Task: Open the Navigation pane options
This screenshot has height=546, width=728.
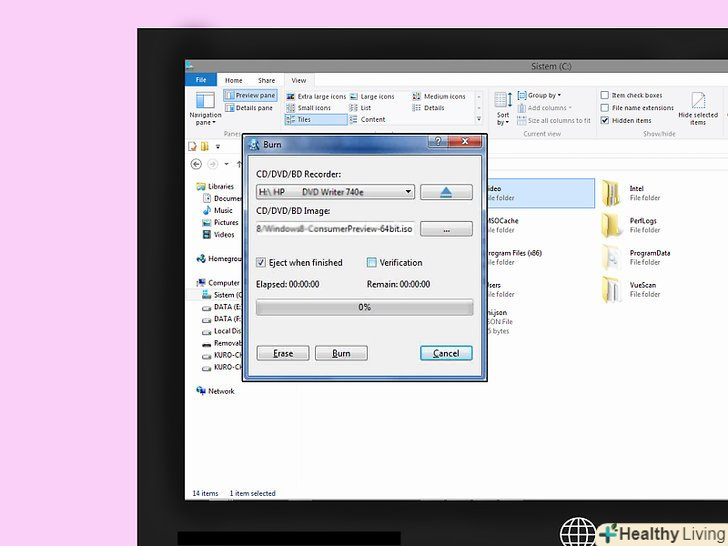Action: point(205,109)
